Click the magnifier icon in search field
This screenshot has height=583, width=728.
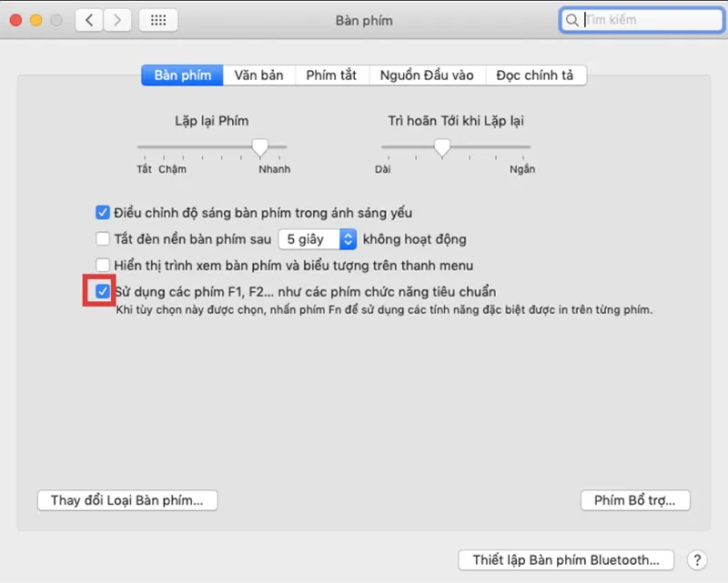pyautogui.click(x=572, y=20)
